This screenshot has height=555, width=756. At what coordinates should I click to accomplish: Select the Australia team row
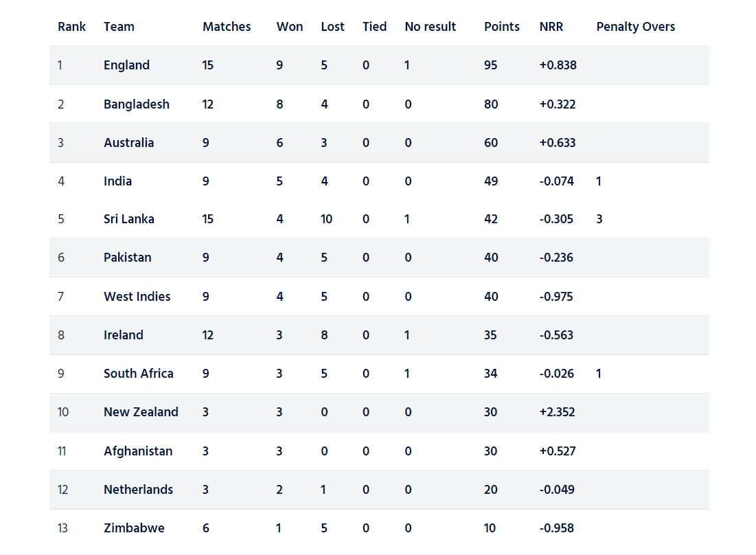point(379,143)
